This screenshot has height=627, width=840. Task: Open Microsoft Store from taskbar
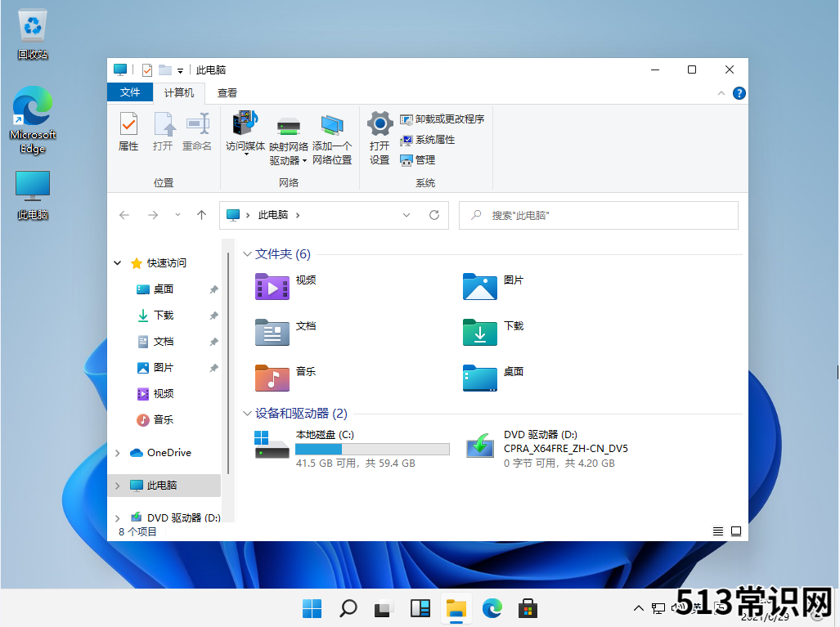point(528,608)
